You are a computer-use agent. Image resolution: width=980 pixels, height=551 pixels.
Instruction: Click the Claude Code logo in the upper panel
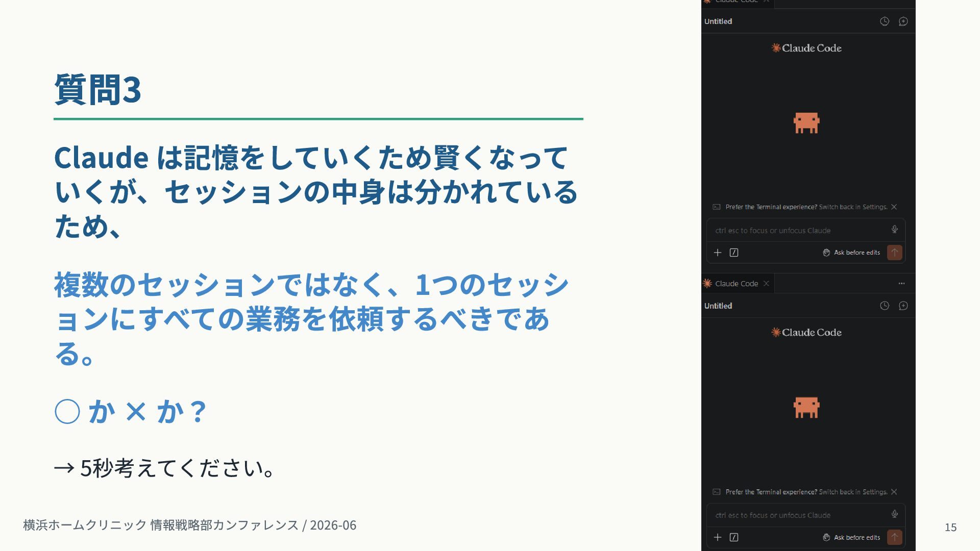[x=806, y=48]
